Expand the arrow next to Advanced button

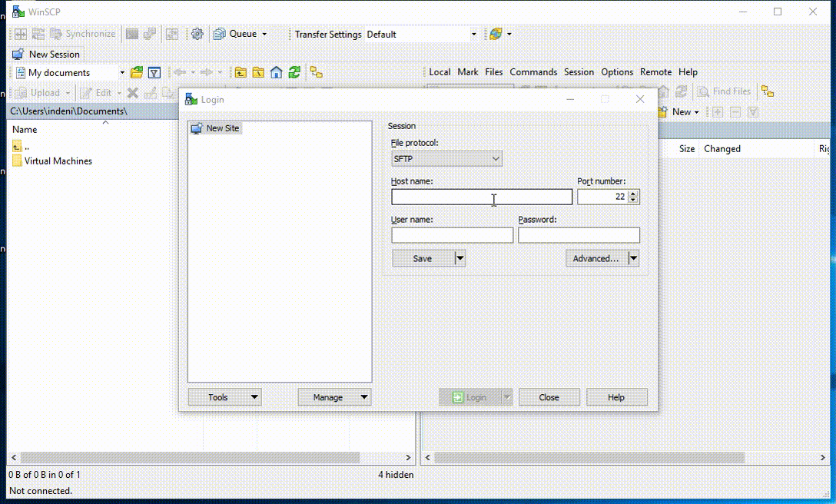coord(633,259)
